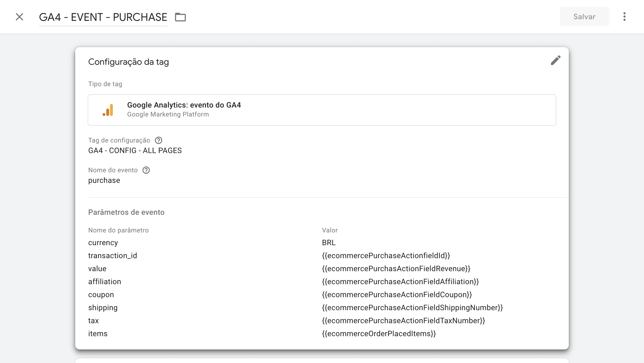Viewport: 644px width, 363px height.
Task: Click the Google Analytics bar chart icon
Action: pos(108,110)
